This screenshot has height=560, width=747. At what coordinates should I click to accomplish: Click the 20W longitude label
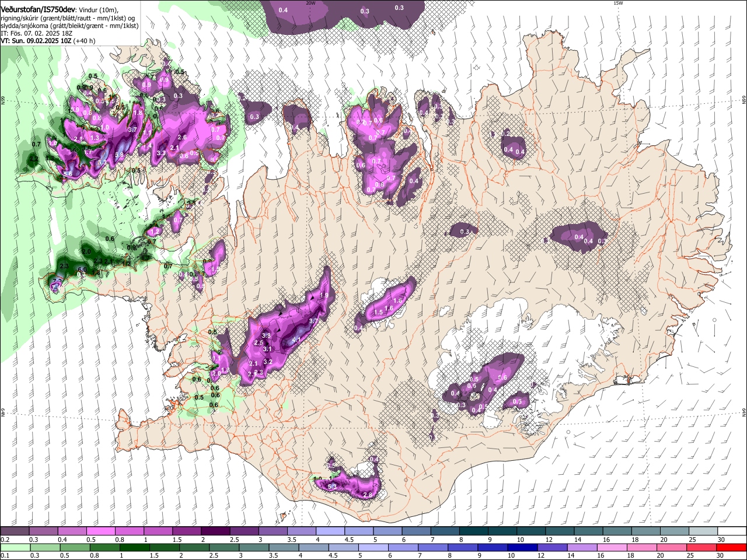(x=310, y=3)
